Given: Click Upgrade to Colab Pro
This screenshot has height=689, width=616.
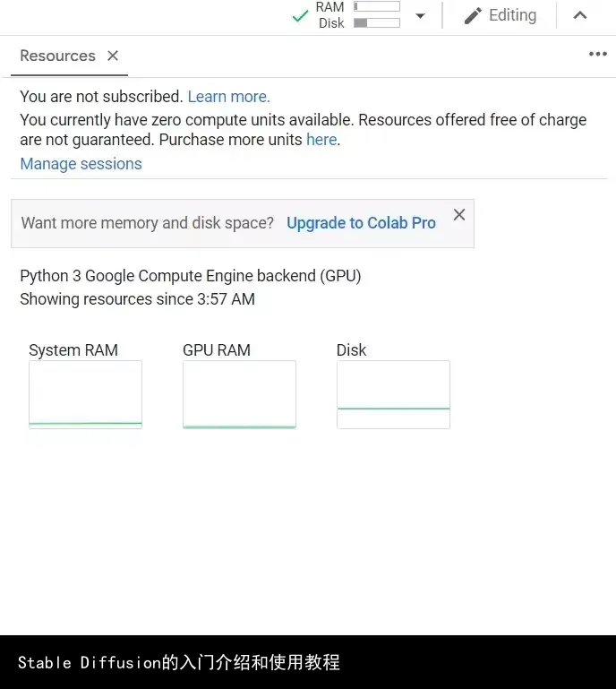Looking at the screenshot, I should [361, 223].
